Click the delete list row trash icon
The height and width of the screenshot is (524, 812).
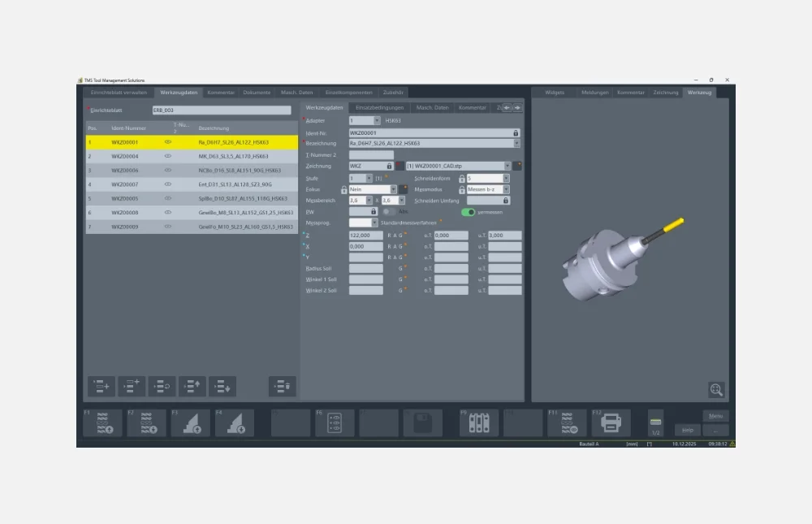(x=282, y=387)
